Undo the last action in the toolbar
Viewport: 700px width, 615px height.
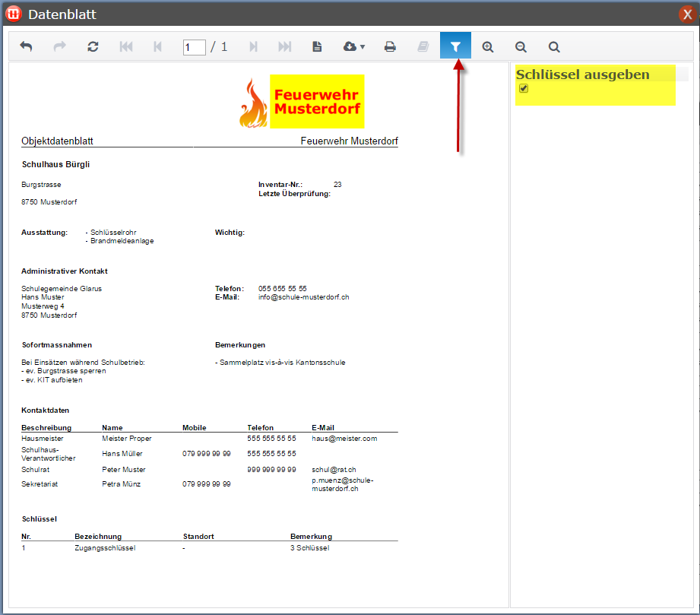26,46
